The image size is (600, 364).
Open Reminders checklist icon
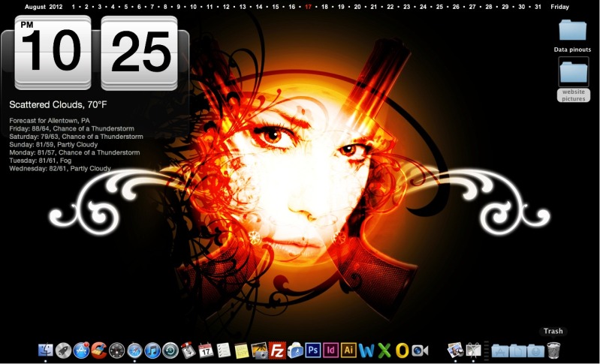click(224, 350)
